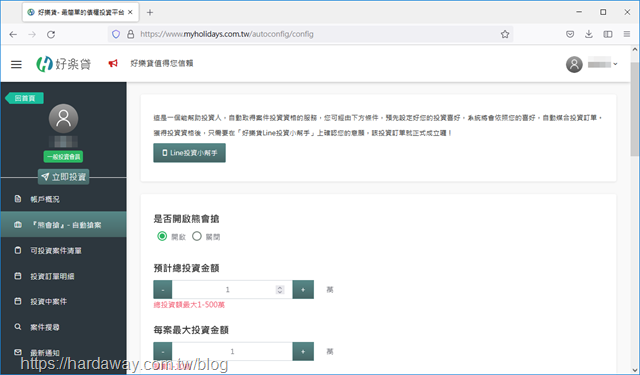640x375 pixels.
Task: Increase 每案最大投資金額 with plus button
Action: click(303, 351)
